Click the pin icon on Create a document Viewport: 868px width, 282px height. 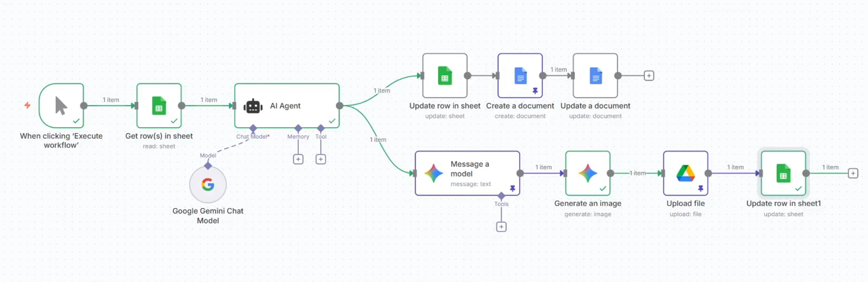[535, 91]
